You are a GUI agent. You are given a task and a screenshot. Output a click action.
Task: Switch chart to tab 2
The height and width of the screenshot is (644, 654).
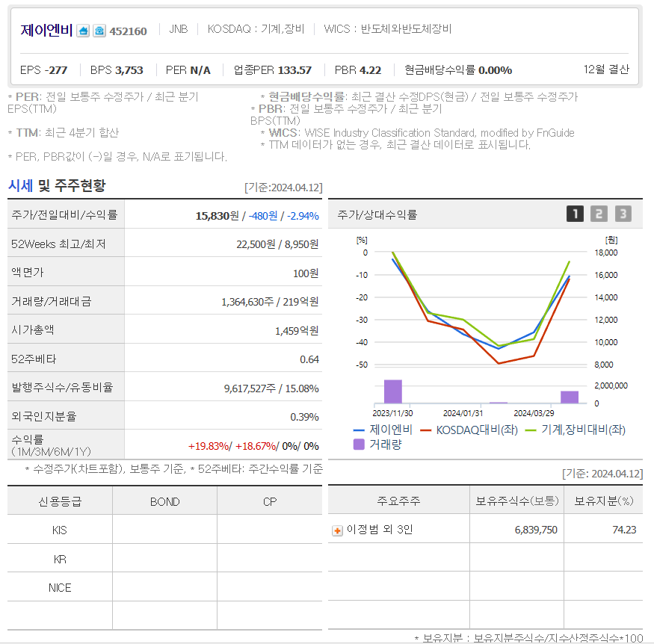click(x=599, y=214)
